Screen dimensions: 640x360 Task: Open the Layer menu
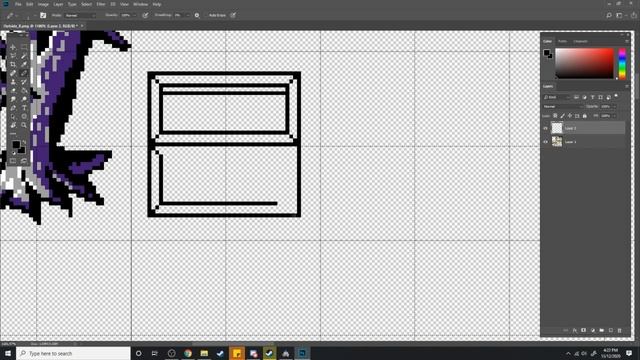[x=58, y=4]
